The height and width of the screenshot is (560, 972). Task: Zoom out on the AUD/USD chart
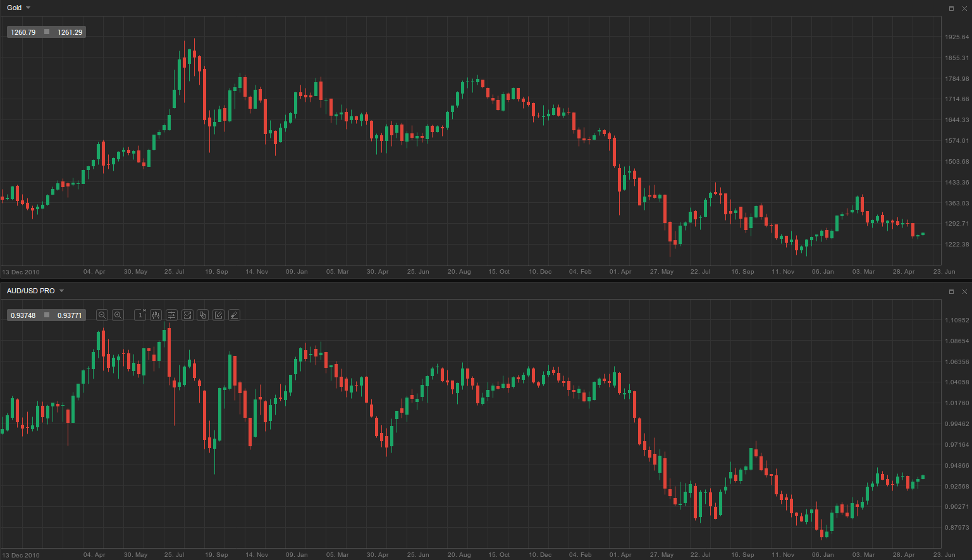(x=102, y=315)
